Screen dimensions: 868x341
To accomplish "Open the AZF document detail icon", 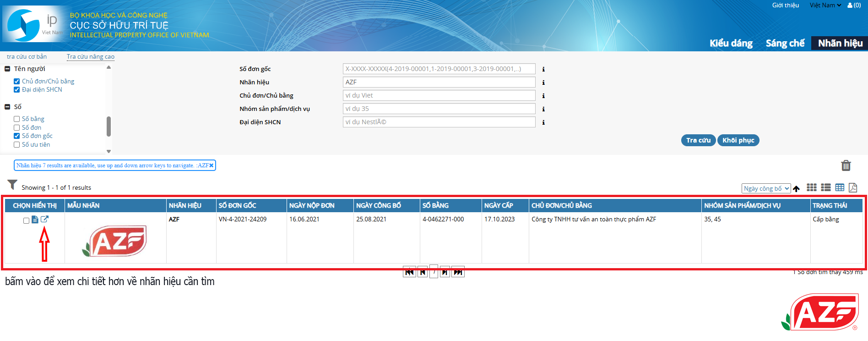I will click(x=35, y=220).
